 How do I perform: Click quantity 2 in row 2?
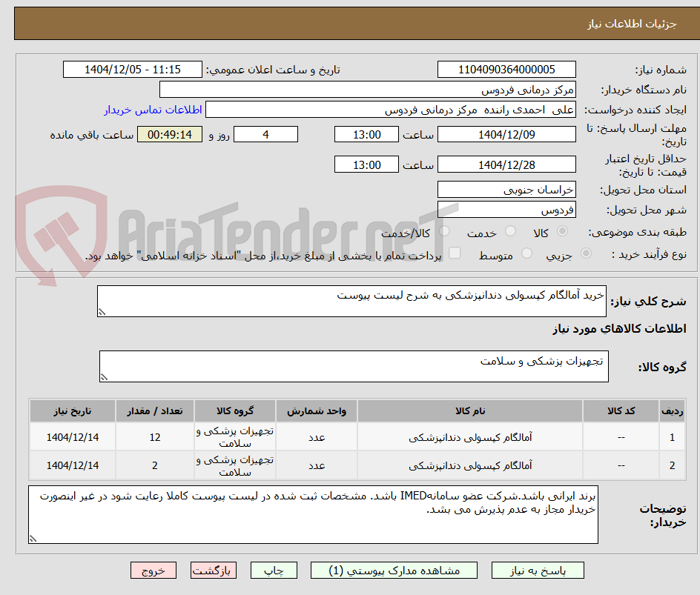pos(155,465)
